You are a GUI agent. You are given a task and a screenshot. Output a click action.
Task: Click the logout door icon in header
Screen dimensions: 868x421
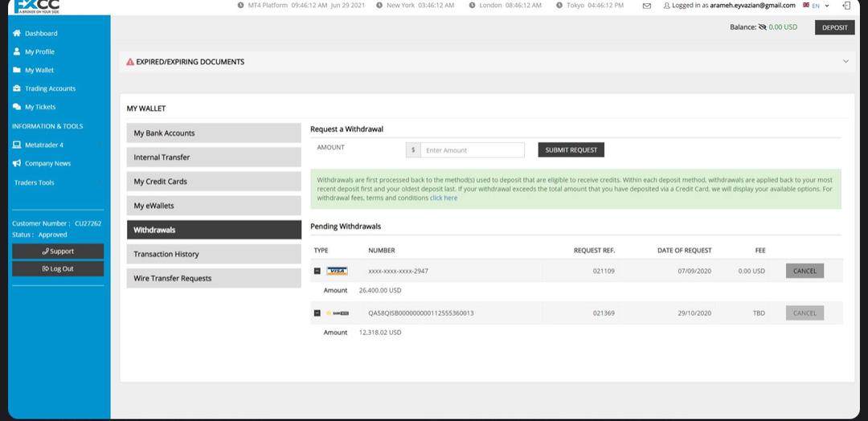tap(846, 6)
